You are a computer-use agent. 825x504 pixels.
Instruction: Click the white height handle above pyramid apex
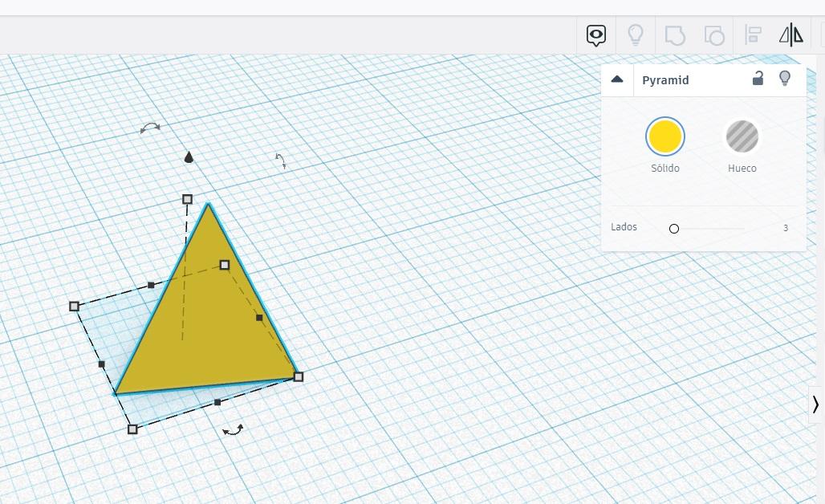point(187,199)
